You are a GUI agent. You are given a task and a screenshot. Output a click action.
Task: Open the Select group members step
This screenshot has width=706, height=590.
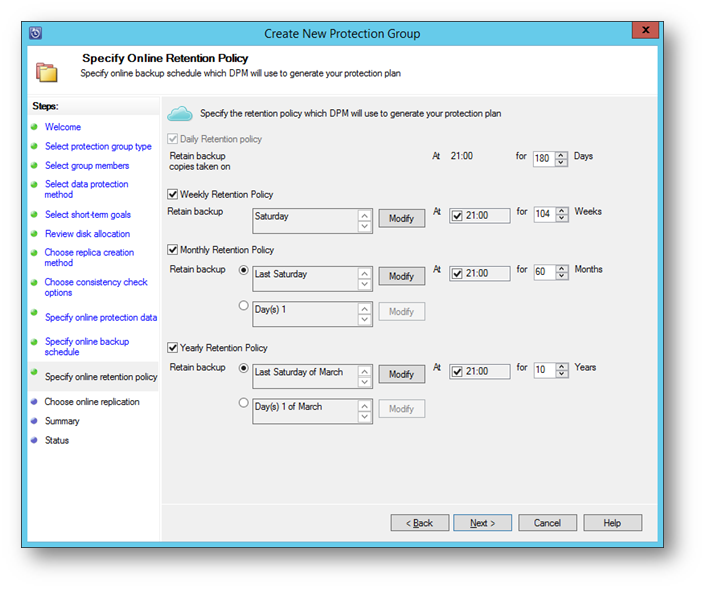87,166
